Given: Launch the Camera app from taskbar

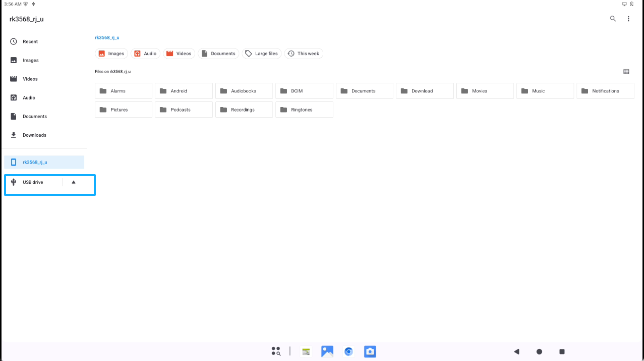Looking at the screenshot, I should (370, 351).
